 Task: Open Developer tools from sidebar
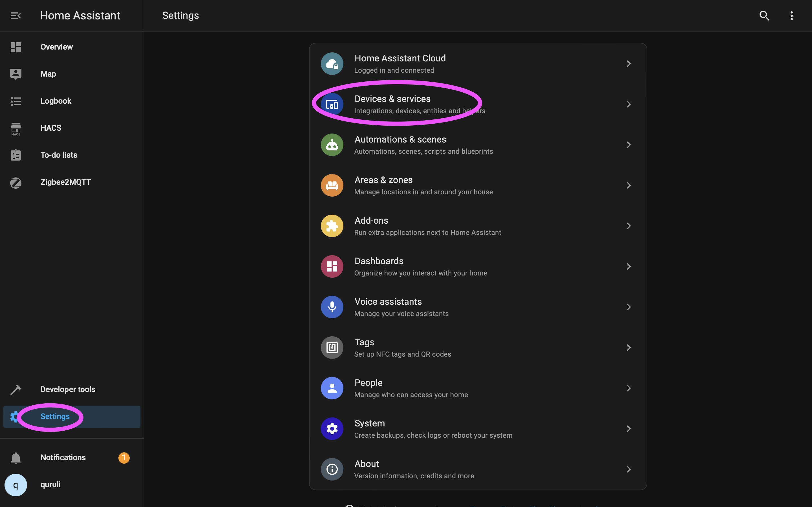[x=68, y=390]
